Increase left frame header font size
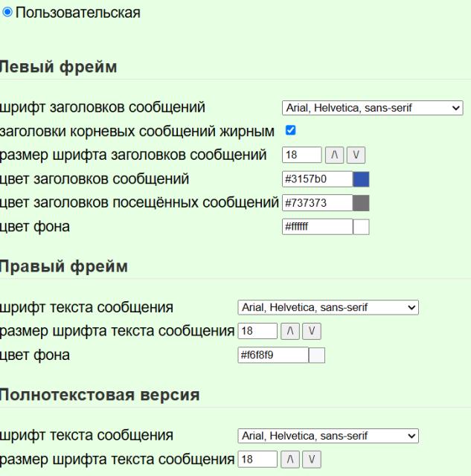Viewport: 471px width, 476px height. 334,155
